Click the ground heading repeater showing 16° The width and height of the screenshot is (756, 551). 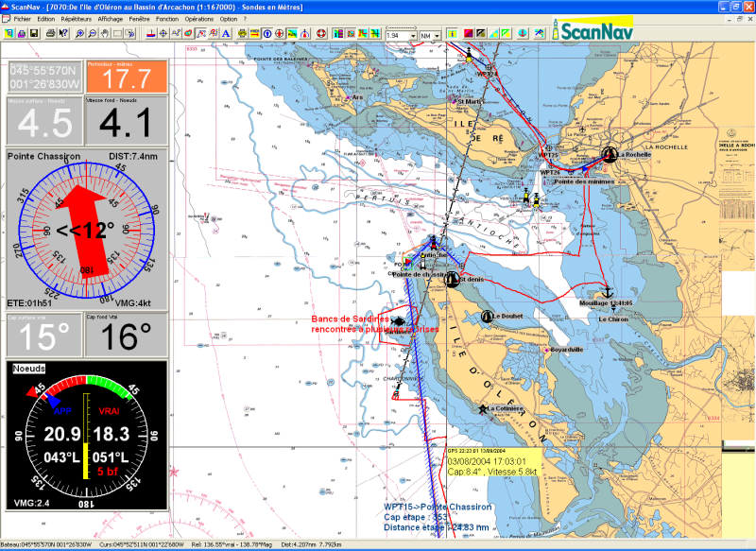click(x=127, y=336)
